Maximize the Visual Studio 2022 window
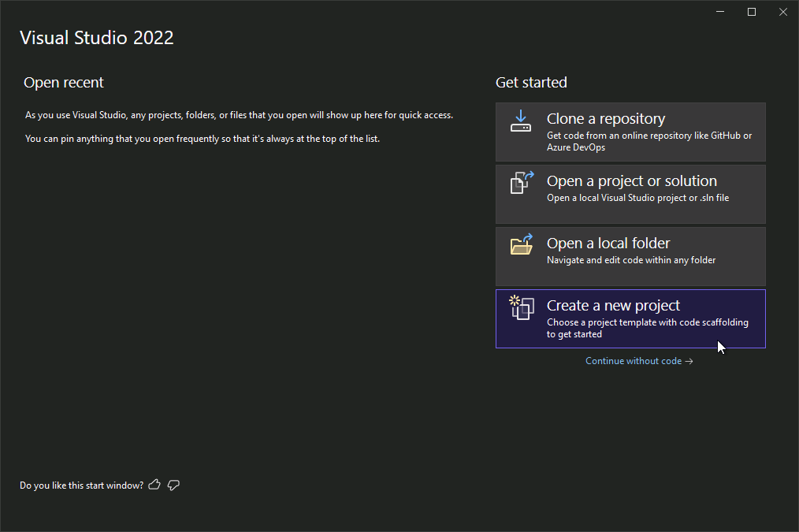The width and height of the screenshot is (799, 532). [x=752, y=12]
